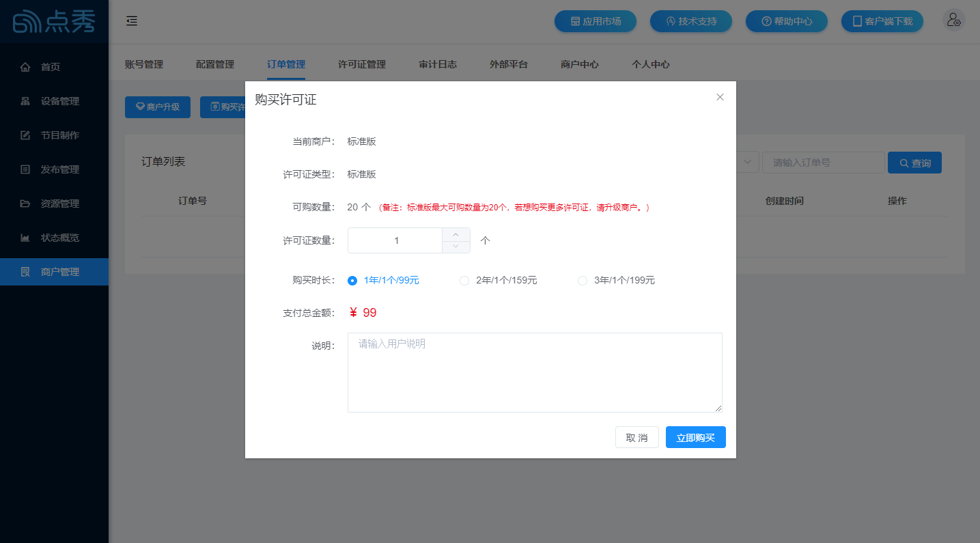Click the device icon beside 设备管理
Image resolution: width=980 pixels, height=543 pixels.
tap(25, 101)
